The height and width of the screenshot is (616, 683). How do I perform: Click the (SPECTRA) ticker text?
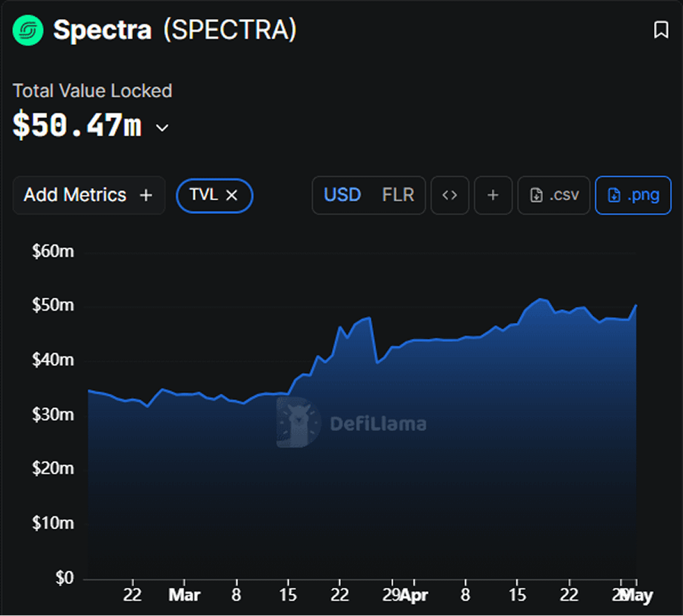230,30
